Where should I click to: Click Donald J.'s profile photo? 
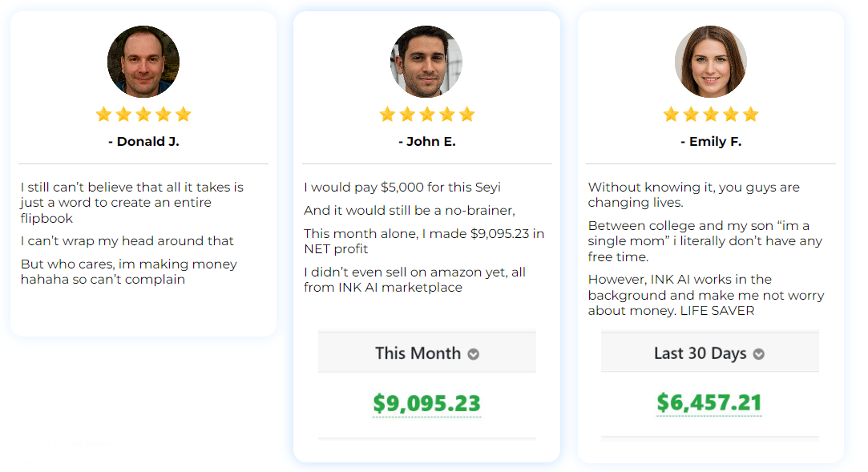[143, 62]
